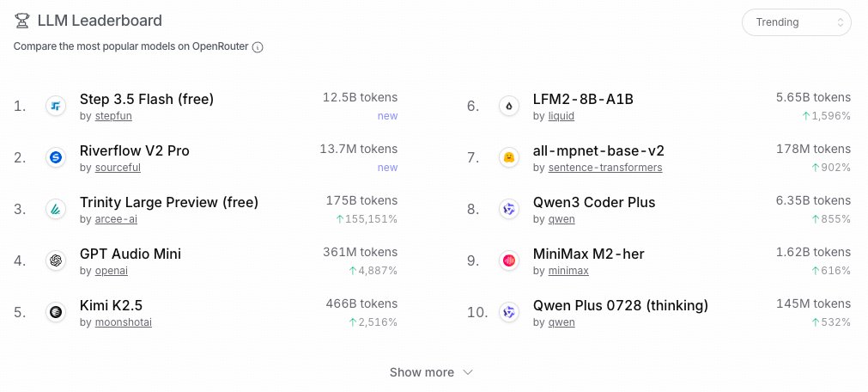Screen dimensions: 868x392
Task: Click the 855% growth figure
Action: click(x=831, y=219)
